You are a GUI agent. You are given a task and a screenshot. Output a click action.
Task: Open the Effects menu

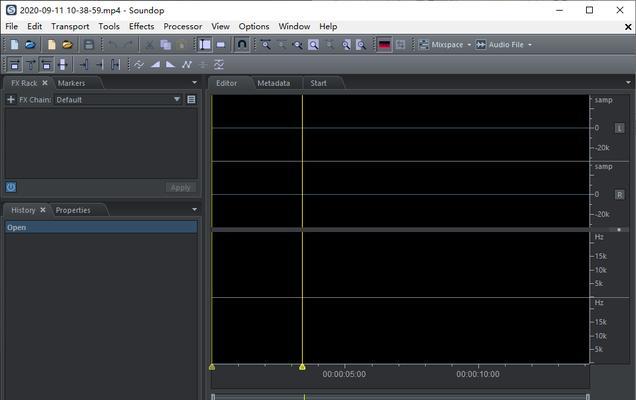[x=142, y=26]
